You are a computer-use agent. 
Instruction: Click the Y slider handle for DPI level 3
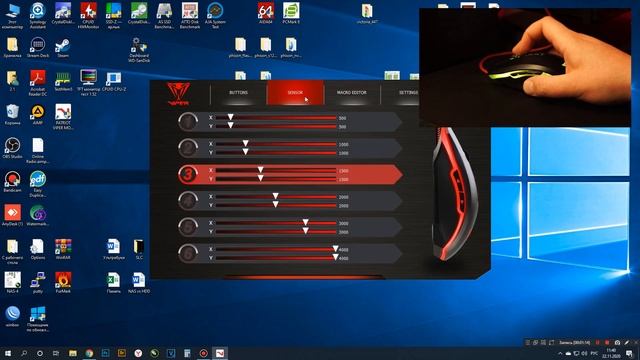260,178
